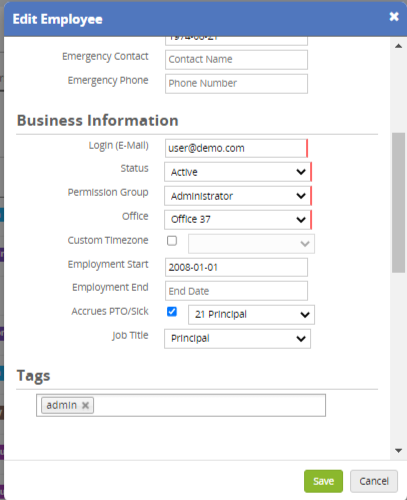Viewport: 407px width, 500px height.
Task: Click the Employment End date field
Action: point(236,291)
